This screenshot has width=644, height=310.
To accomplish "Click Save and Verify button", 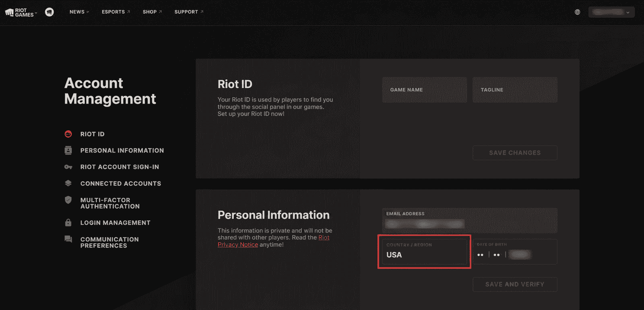I will point(515,284).
